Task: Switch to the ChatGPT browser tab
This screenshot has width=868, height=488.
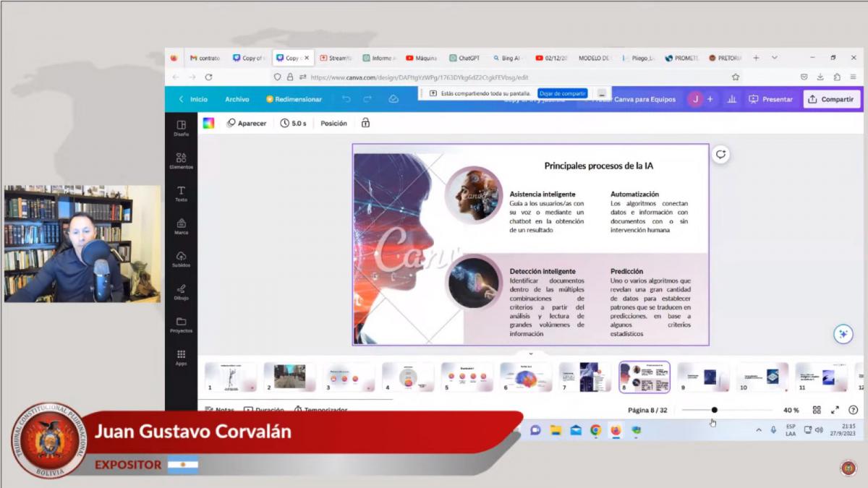Action: click(x=464, y=58)
